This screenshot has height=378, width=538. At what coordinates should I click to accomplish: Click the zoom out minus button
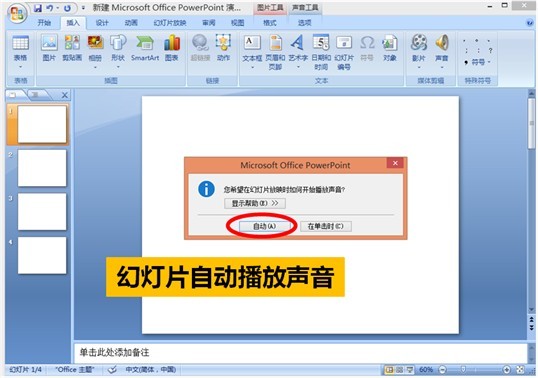(x=443, y=370)
